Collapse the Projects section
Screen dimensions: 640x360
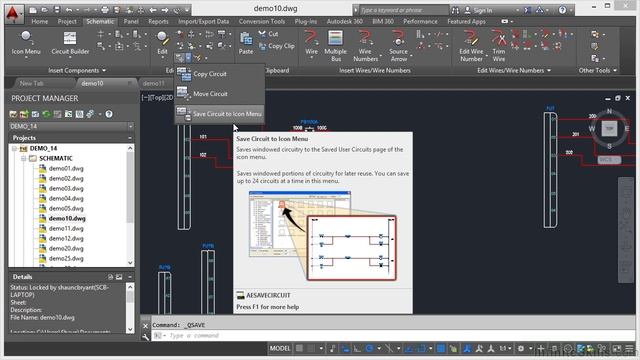(x=130, y=138)
